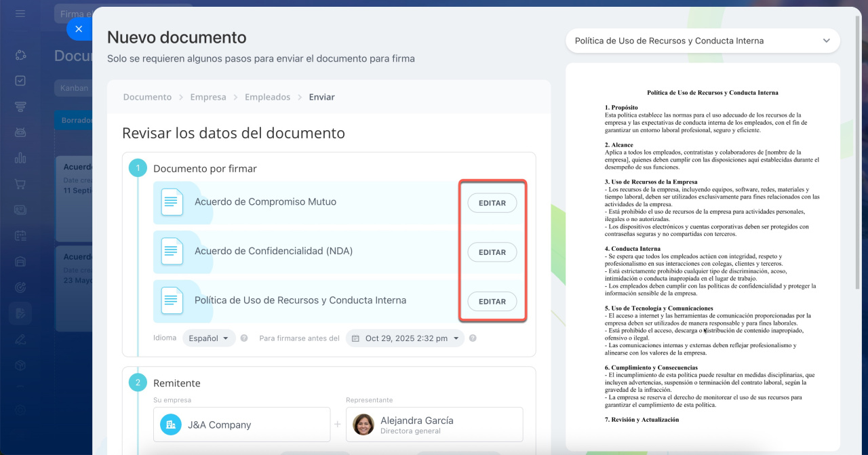Click the Acuerdo de Compromiso Mutuo file icon
Image resolution: width=868 pixels, height=455 pixels.
(172, 202)
